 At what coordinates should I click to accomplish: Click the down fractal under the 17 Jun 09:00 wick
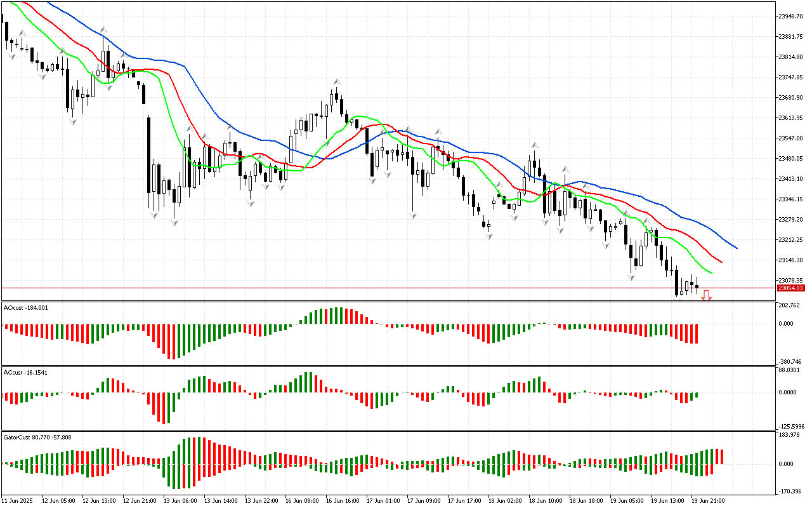[x=413, y=216]
